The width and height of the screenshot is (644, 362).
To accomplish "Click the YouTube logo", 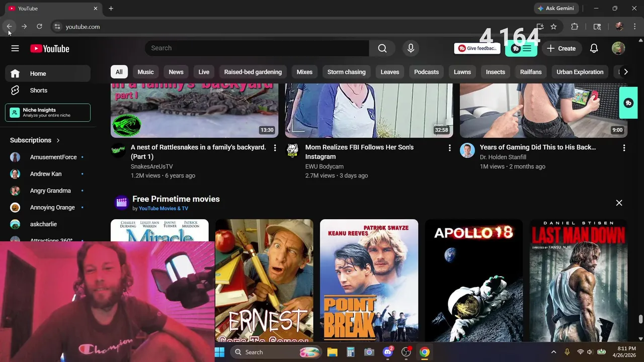I will pyautogui.click(x=49, y=49).
